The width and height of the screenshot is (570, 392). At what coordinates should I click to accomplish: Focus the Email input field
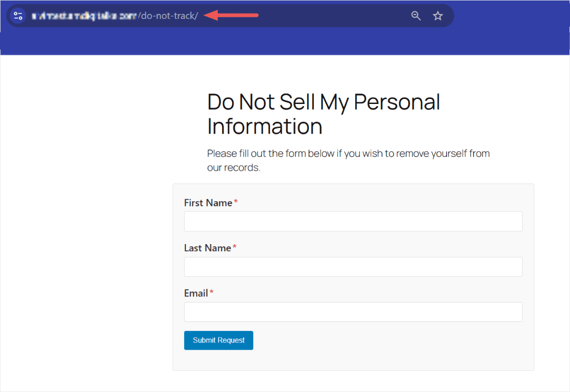pos(353,312)
